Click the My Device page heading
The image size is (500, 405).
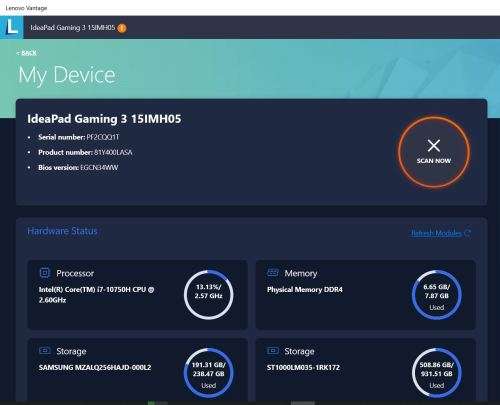67,75
